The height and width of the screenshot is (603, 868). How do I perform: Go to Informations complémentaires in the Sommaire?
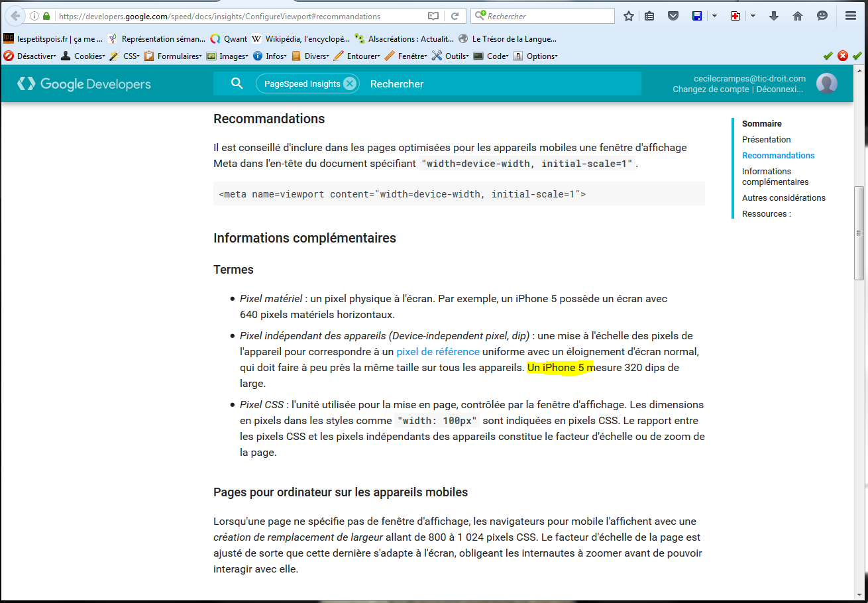coord(775,177)
